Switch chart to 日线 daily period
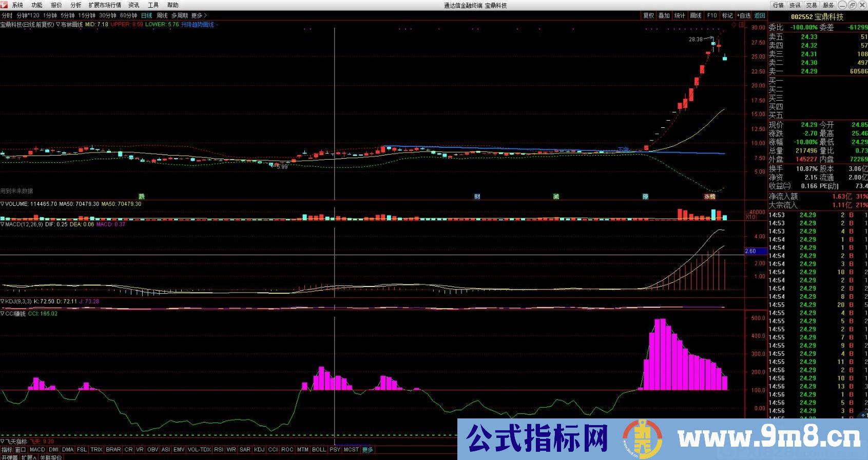The width and height of the screenshot is (868, 460). [146, 15]
